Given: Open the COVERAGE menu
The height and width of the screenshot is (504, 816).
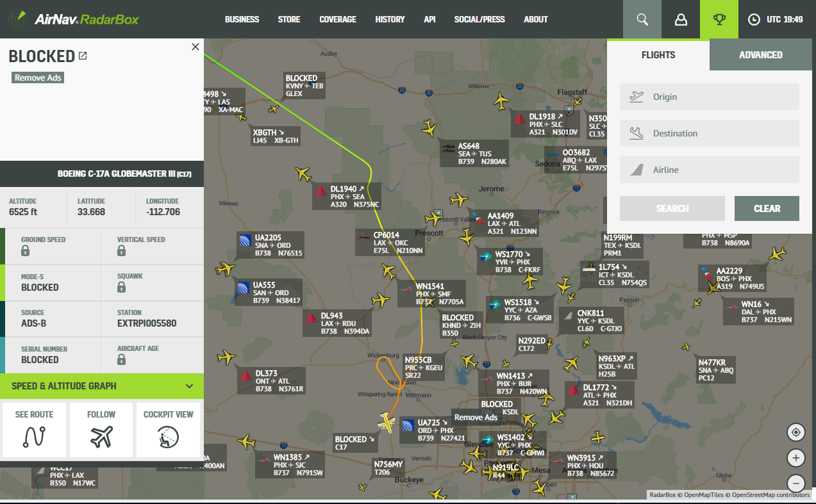Looking at the screenshot, I should (338, 19).
